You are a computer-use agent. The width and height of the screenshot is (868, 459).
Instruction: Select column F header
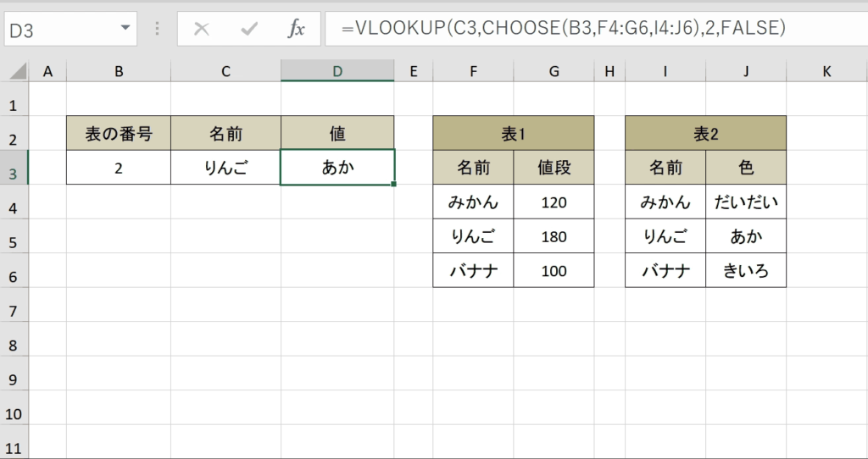(x=473, y=71)
